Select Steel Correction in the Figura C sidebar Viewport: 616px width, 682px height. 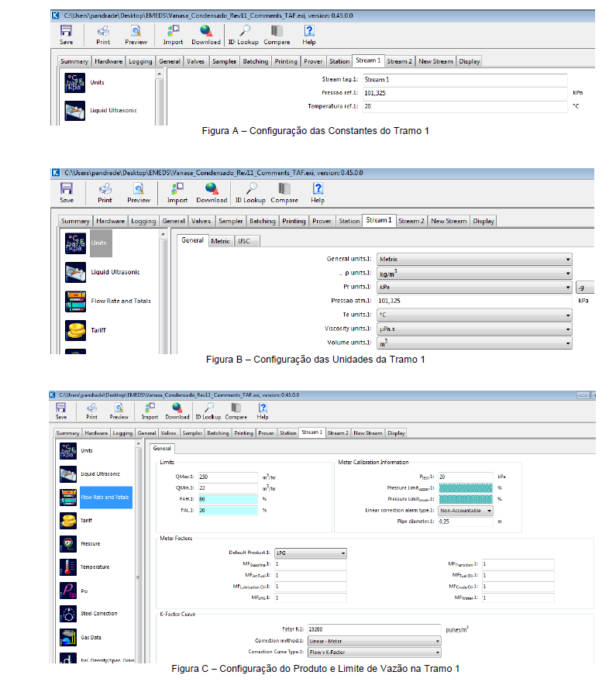(88, 614)
